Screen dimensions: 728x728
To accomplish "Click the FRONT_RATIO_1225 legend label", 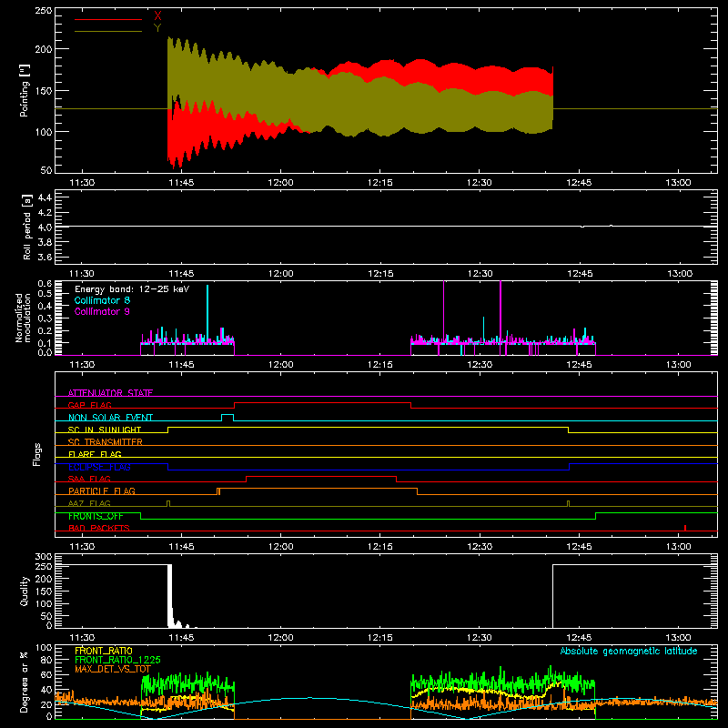I will 117,660.
